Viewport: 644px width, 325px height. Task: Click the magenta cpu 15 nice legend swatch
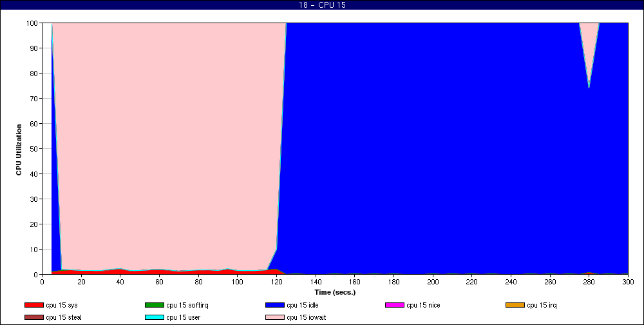tap(395, 305)
